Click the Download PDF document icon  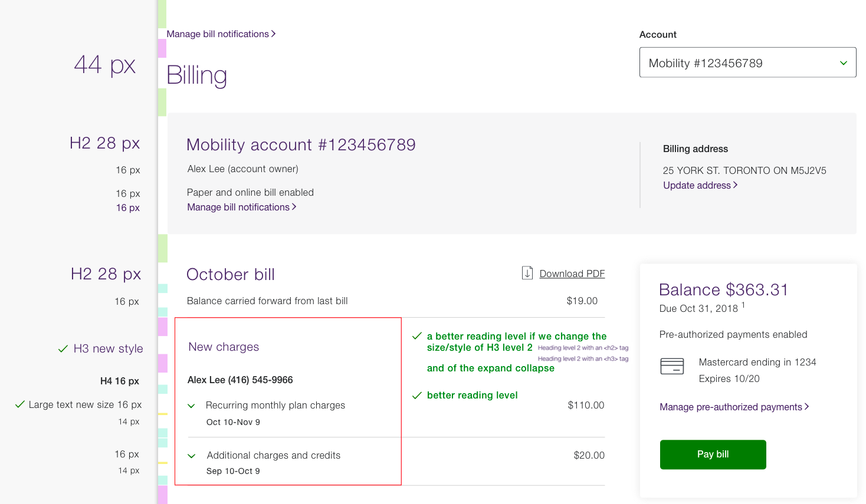click(527, 273)
